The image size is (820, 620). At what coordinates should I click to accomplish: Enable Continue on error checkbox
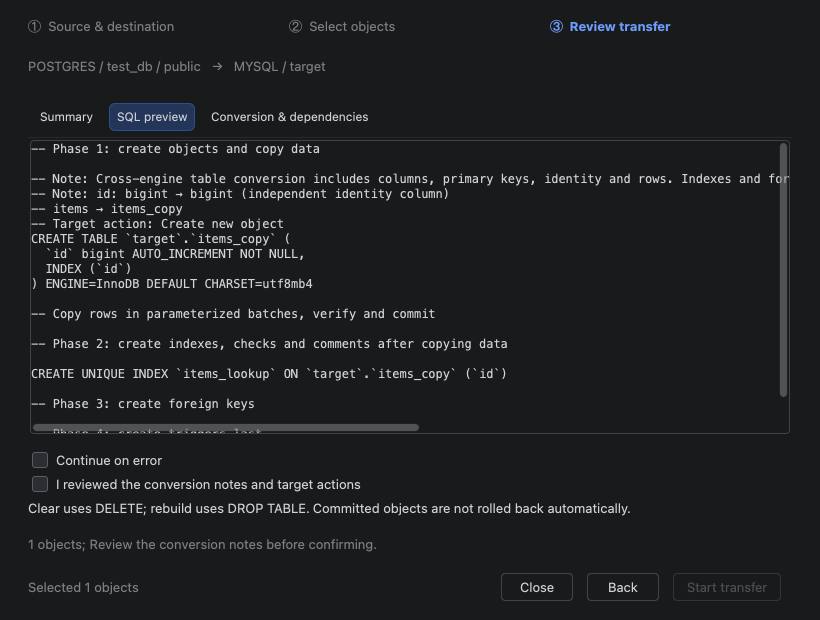[x=40, y=460]
